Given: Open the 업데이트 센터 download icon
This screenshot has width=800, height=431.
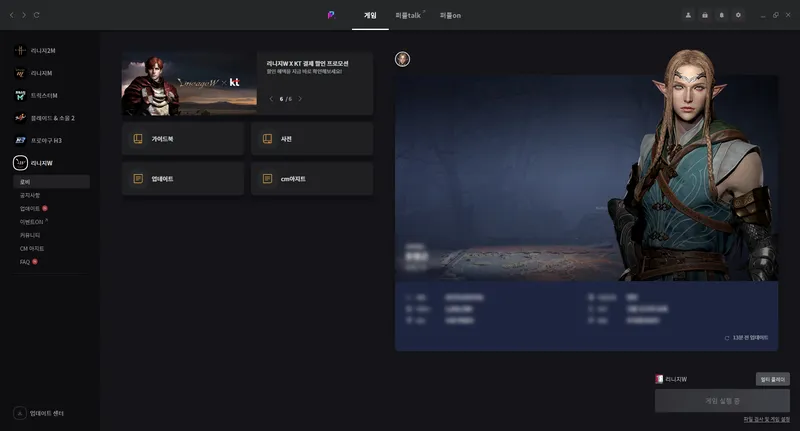Looking at the screenshot, I should pyautogui.click(x=19, y=413).
